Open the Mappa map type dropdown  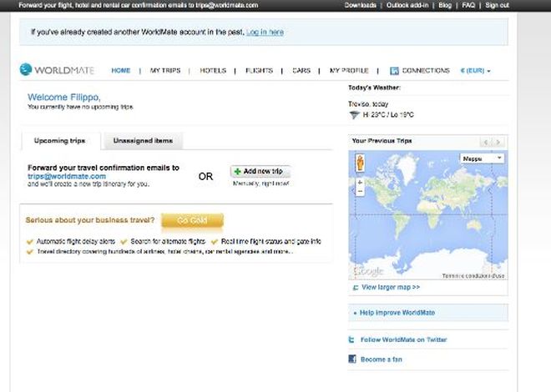click(482, 158)
